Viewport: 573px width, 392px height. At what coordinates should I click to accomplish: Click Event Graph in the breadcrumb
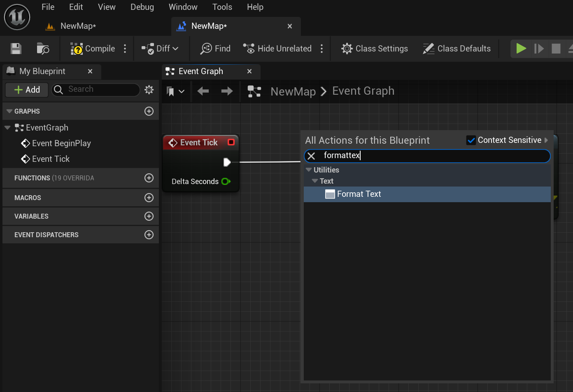click(x=363, y=91)
